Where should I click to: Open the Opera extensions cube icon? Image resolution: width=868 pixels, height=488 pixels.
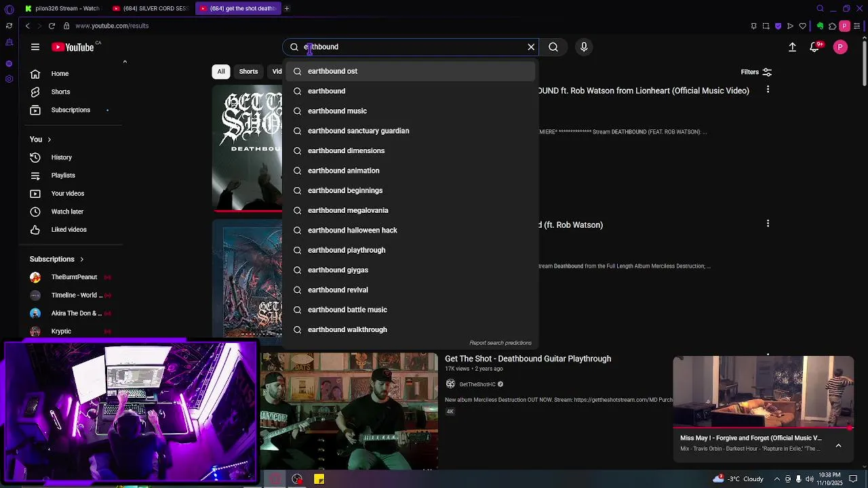[x=832, y=26]
